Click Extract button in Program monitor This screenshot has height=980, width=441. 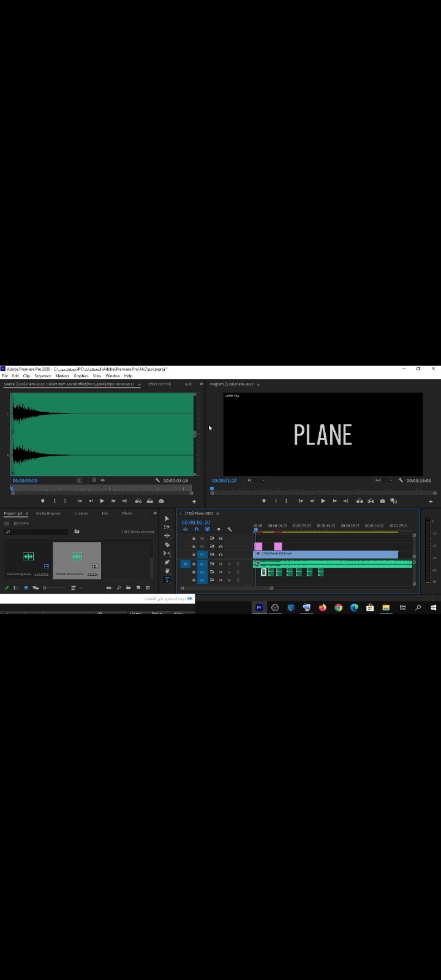(371, 501)
